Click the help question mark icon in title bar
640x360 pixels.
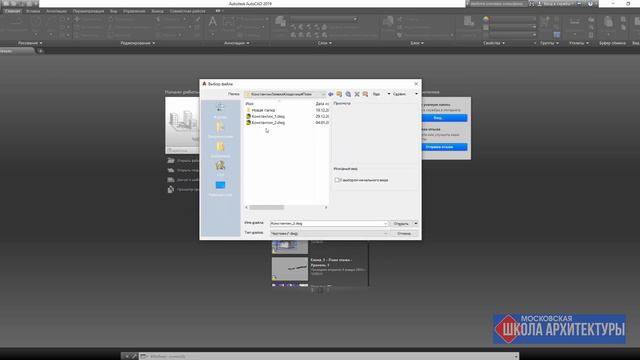pyautogui.click(x=590, y=4)
